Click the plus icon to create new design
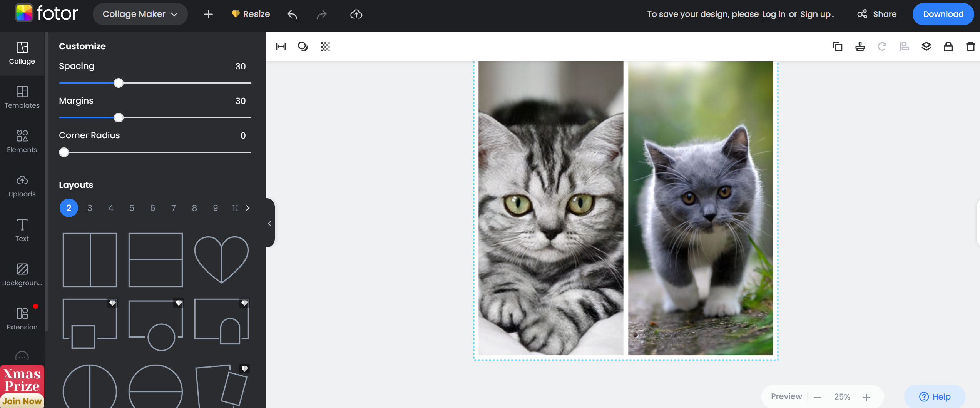 (208, 14)
